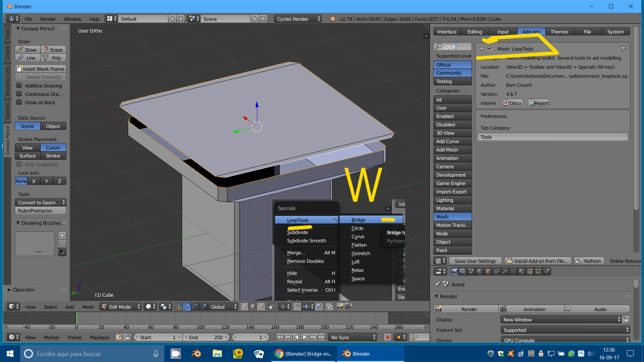Click the OpenGL render camera icon
This screenshot has width=644, height=362.
click(340, 307)
